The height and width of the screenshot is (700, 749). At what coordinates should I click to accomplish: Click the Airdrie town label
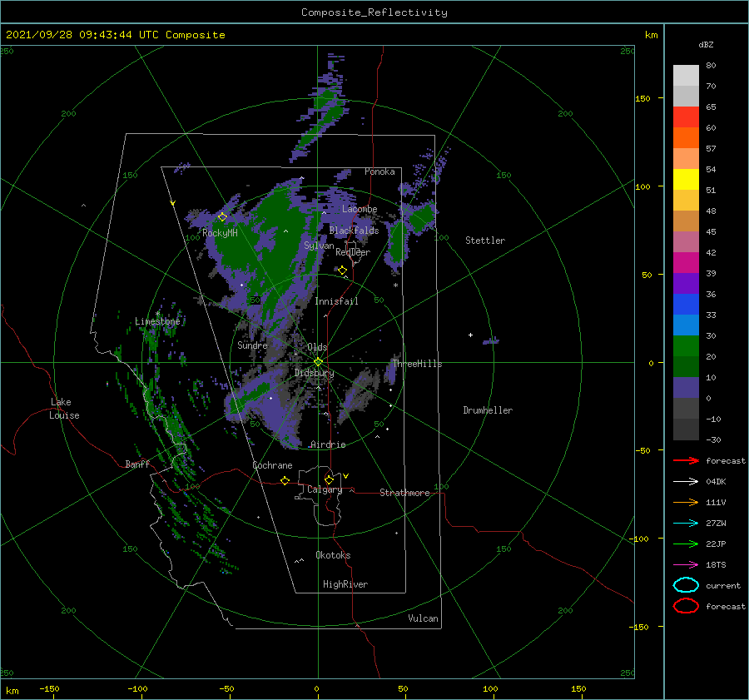[x=328, y=444]
